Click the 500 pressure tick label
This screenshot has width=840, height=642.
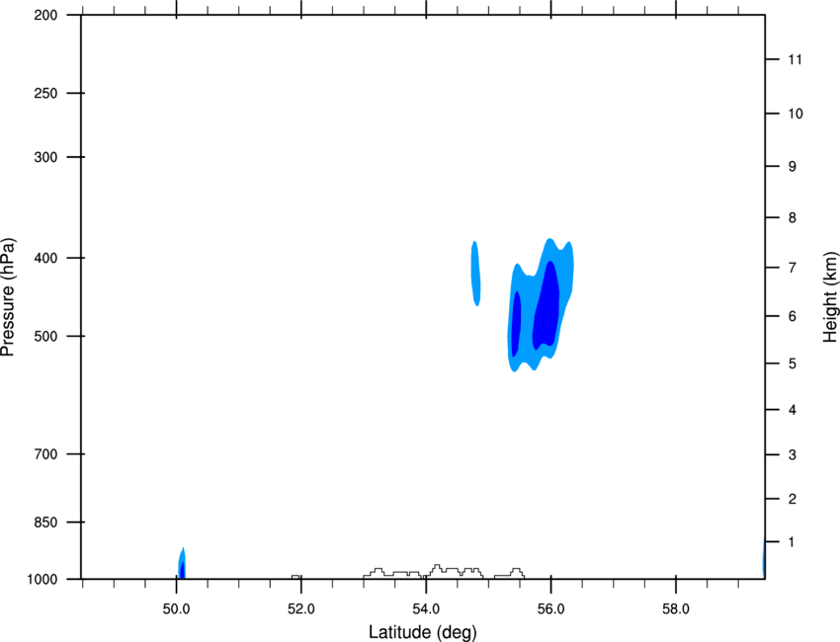(x=45, y=336)
